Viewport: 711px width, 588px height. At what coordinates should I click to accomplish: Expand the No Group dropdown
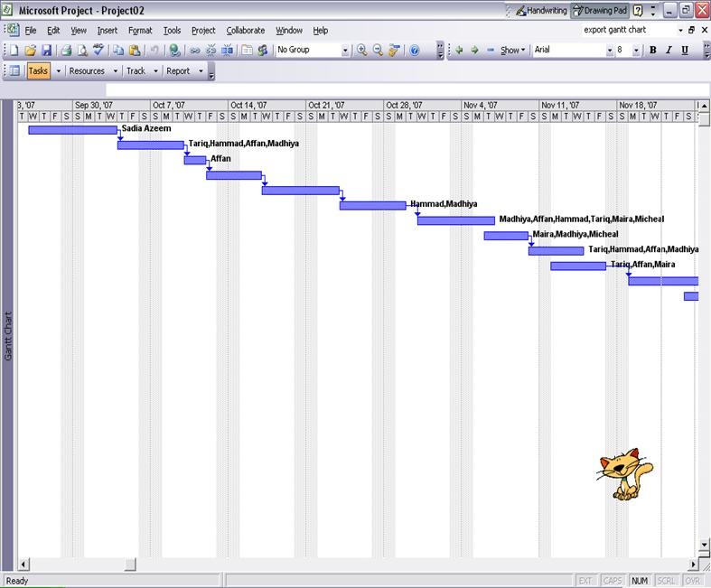pos(345,51)
